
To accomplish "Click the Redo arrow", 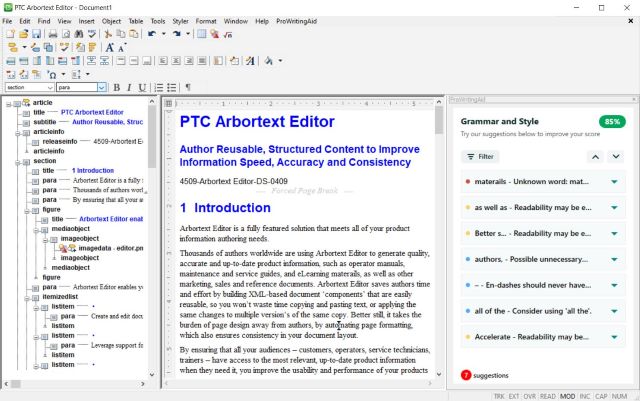I will pos(177,34).
